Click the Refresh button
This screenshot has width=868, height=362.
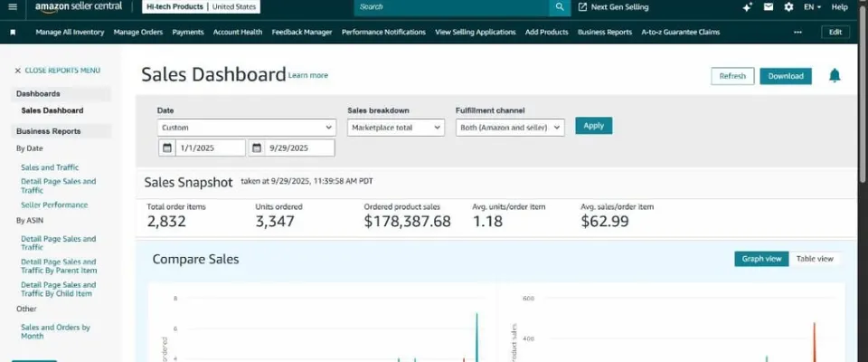pyautogui.click(x=732, y=76)
